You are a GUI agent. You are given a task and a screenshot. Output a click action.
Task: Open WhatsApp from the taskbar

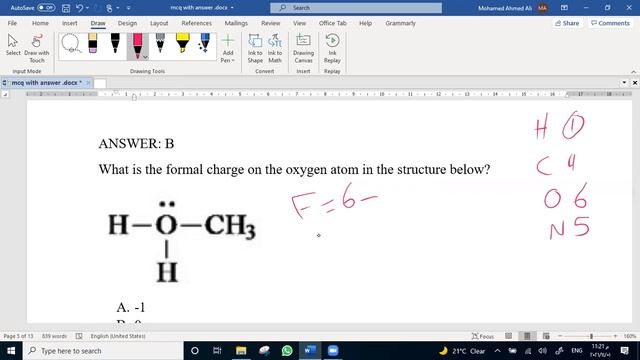click(x=287, y=351)
